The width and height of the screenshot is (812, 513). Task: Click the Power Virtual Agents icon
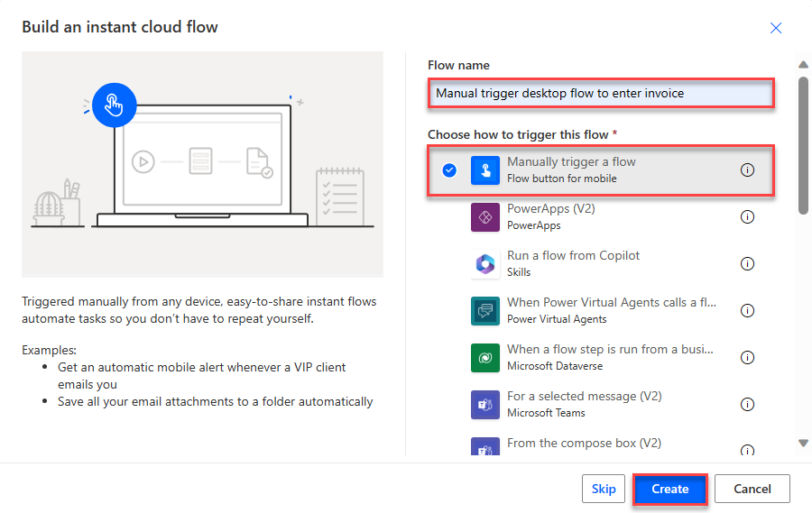point(485,311)
